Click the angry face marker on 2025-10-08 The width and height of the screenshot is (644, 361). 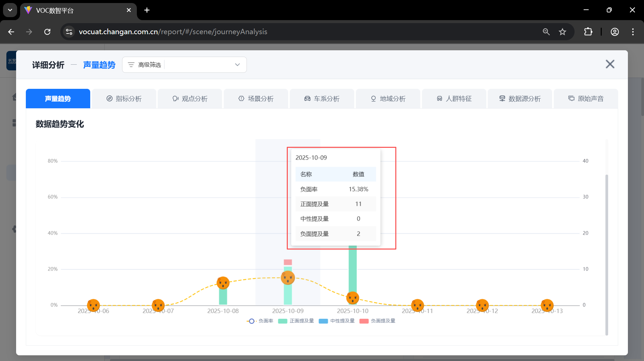pyautogui.click(x=223, y=283)
